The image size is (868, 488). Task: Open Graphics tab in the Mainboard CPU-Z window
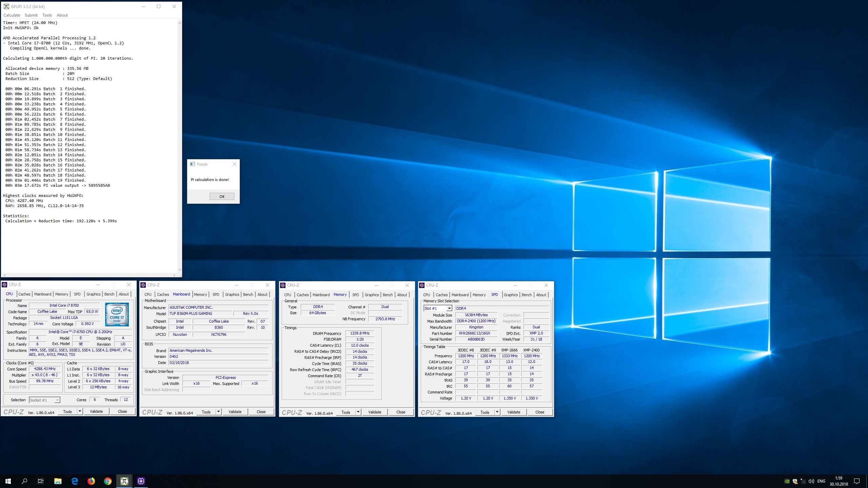232,294
